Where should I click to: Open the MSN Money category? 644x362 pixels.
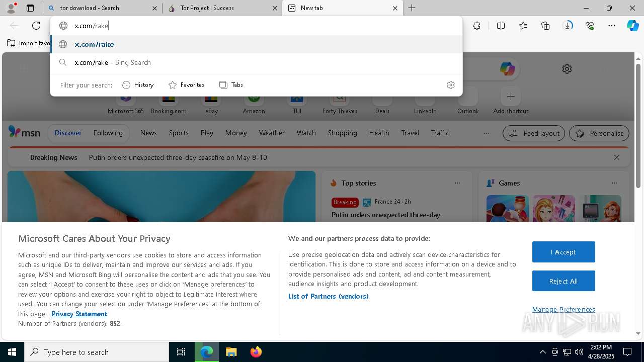click(x=236, y=133)
